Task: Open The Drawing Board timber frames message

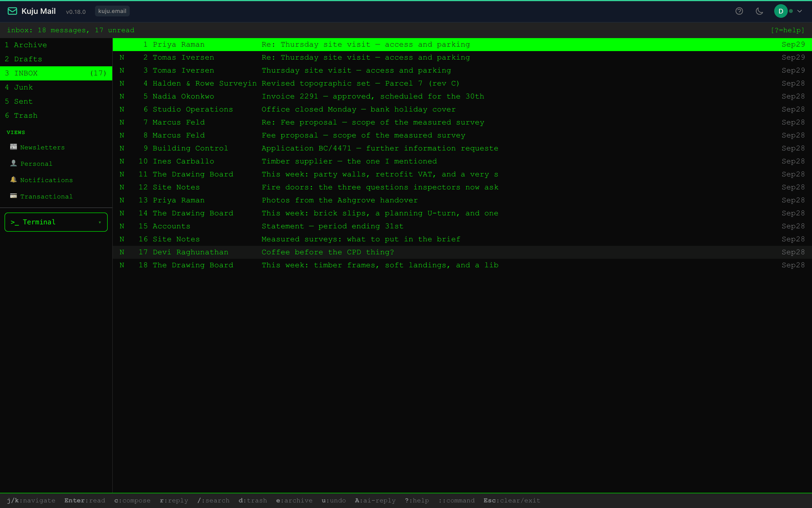Action: [x=462, y=265]
